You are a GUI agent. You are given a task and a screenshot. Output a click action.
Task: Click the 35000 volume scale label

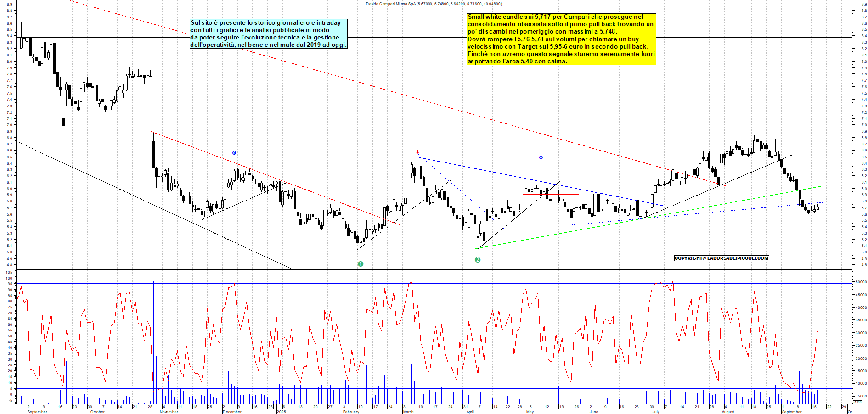(861, 320)
